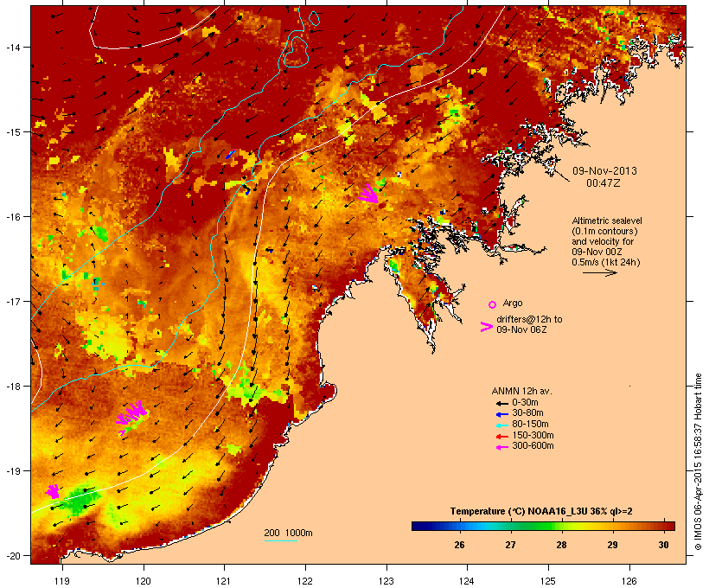Click the '120' longitude axis label

point(144,581)
